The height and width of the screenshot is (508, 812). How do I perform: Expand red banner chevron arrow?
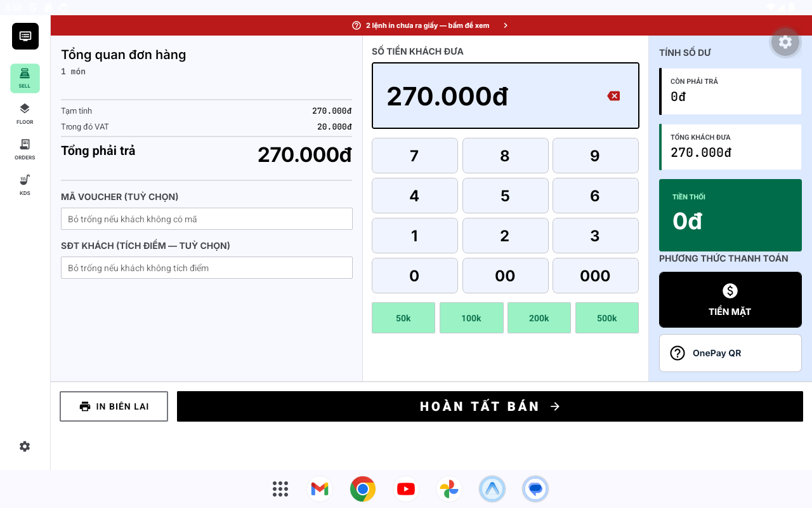[x=506, y=25]
